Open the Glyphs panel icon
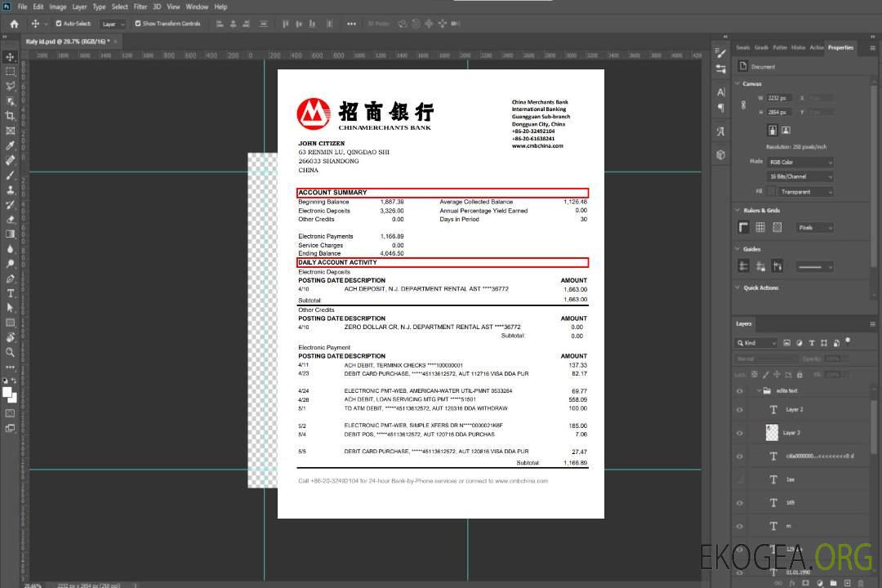The image size is (882, 588). (721, 131)
